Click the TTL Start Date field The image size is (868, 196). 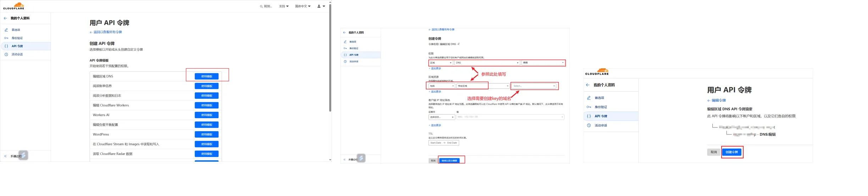click(436, 143)
